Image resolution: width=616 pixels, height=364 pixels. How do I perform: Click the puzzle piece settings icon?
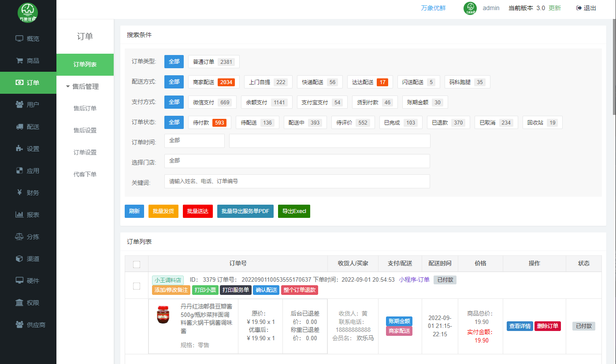click(19, 149)
